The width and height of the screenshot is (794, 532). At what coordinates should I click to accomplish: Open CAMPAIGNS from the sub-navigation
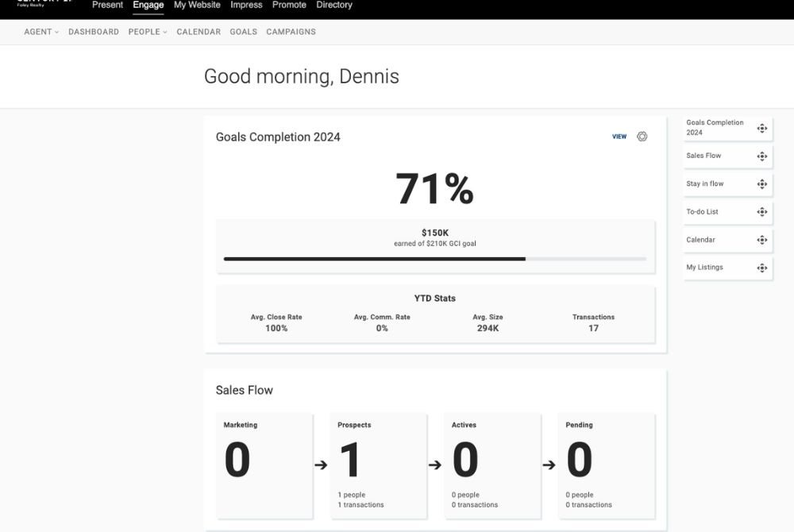pyautogui.click(x=291, y=32)
